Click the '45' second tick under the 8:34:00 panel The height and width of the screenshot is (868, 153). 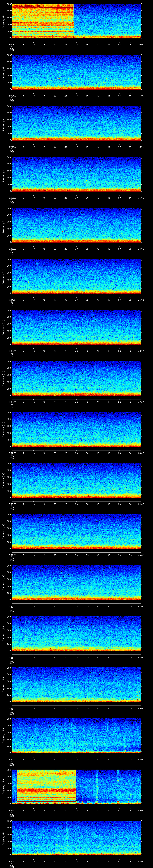click(x=109, y=300)
